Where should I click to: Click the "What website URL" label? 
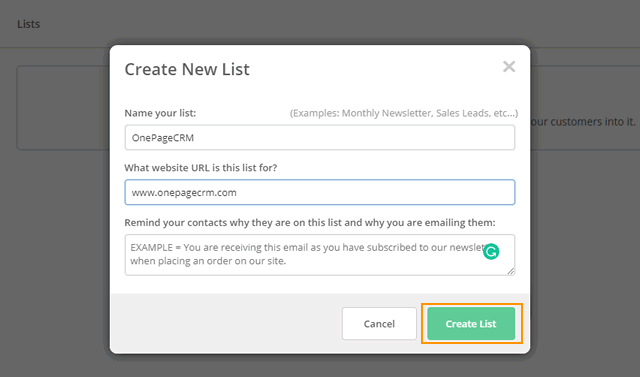pos(200,168)
